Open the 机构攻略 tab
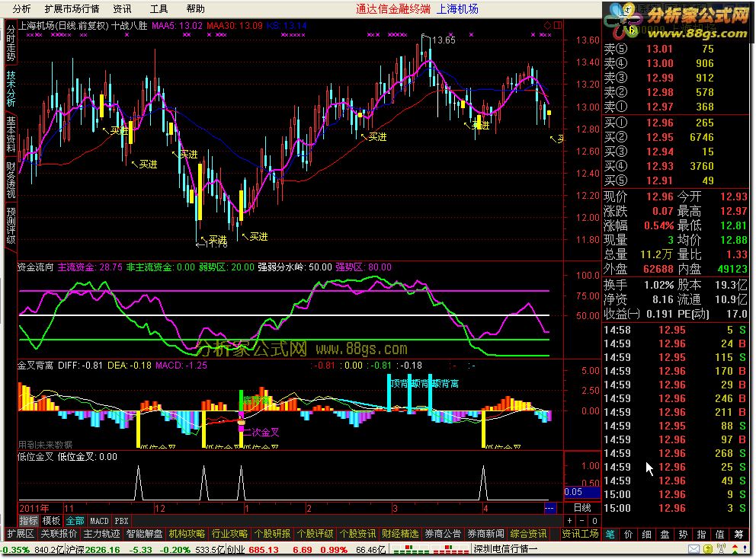The image size is (756, 559). click(x=187, y=534)
